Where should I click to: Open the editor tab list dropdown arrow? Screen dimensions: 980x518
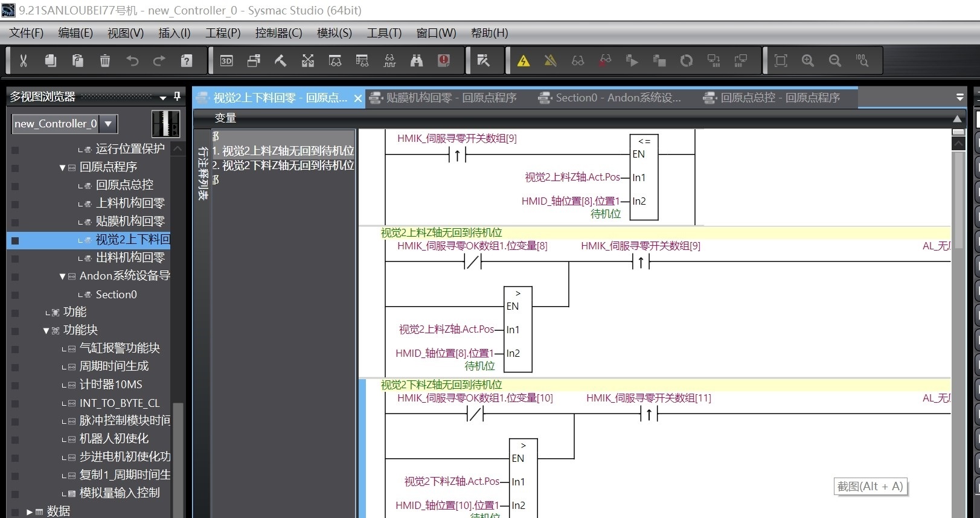coord(960,97)
